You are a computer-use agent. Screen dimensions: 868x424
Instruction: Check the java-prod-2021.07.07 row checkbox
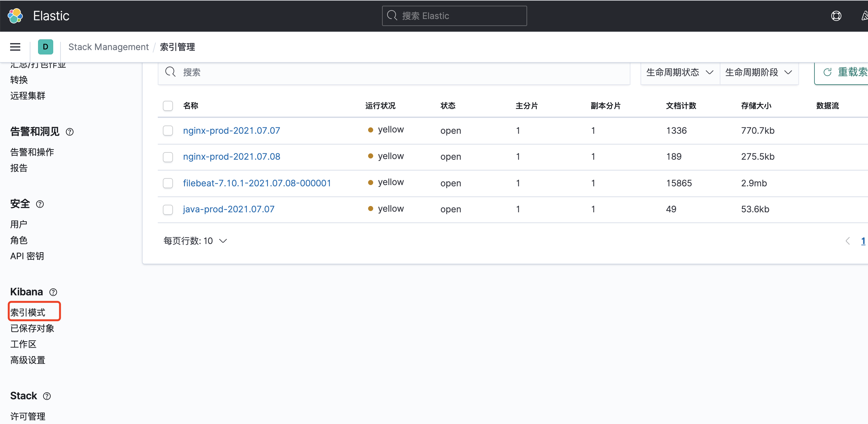[x=168, y=210]
